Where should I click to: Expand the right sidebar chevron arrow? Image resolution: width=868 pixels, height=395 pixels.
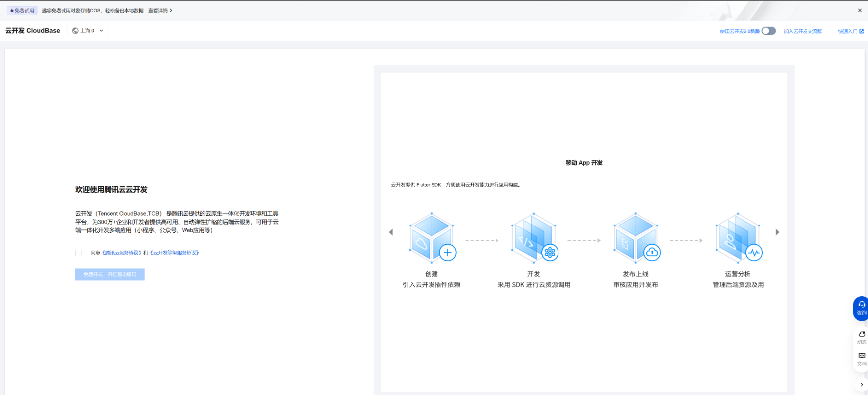coord(862,385)
